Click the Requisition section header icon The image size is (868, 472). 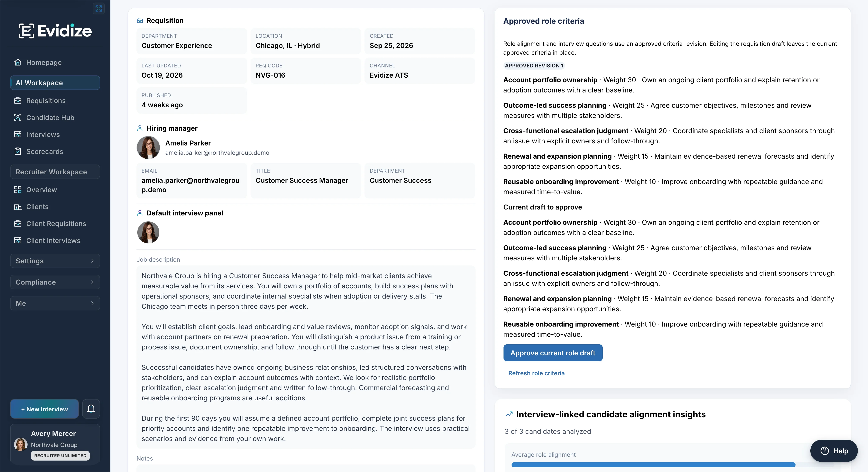coord(140,21)
